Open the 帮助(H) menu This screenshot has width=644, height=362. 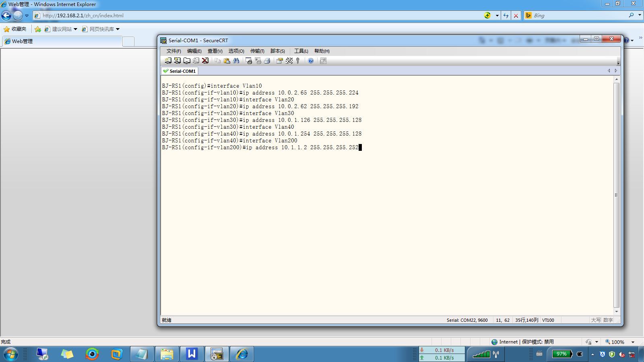tap(322, 51)
